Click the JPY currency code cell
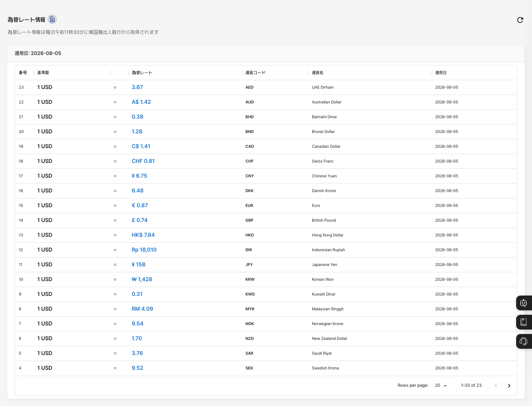This screenshot has height=406, width=532. (x=249, y=265)
